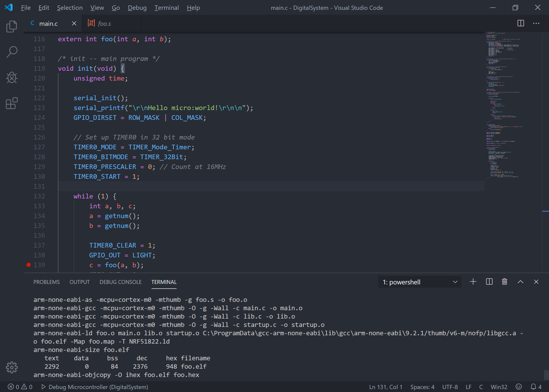Open the Terminal menu
This screenshot has height=392, width=549.
point(166,8)
